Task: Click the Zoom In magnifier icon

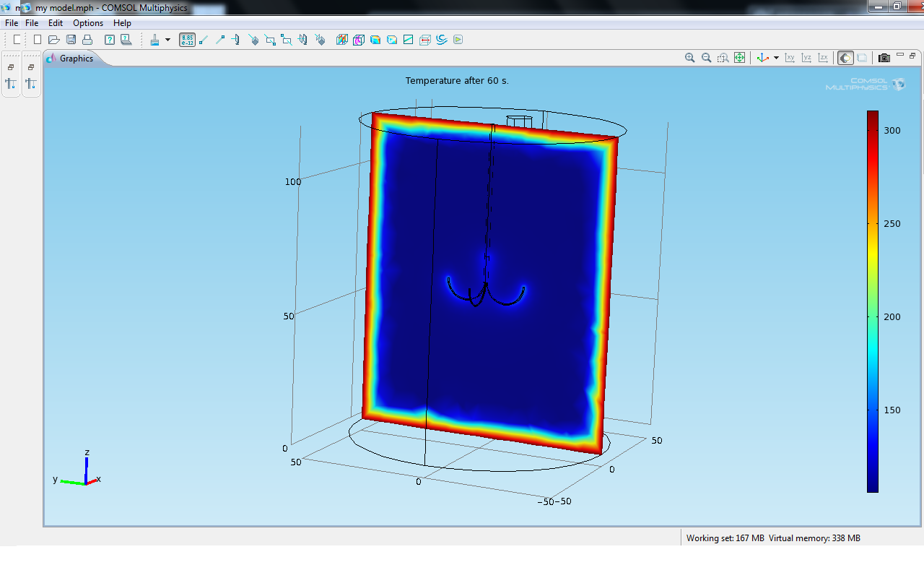Action: pyautogui.click(x=689, y=58)
